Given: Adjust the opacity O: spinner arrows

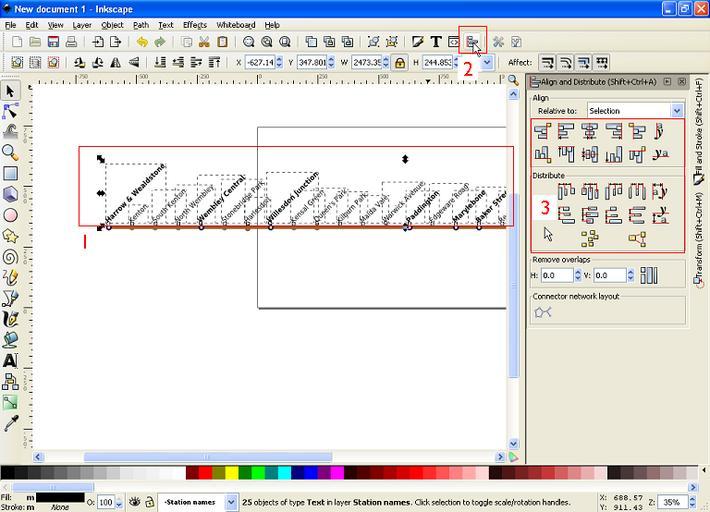Looking at the screenshot, I should (x=119, y=502).
